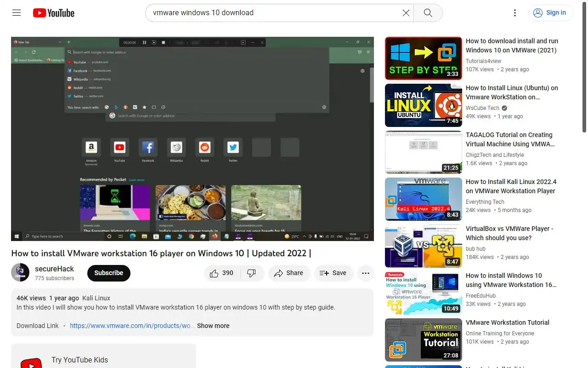Like the video with thumbs up 390
Viewport: 588px width, 368px height.
tap(221, 273)
